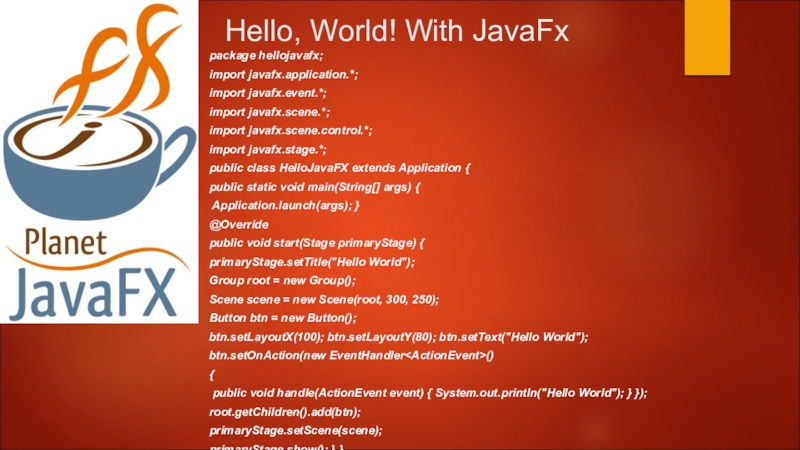Click the 'btn.setLayoutX(100);' statement
Image resolution: width=800 pixels, height=450 pixels.
(x=266, y=337)
